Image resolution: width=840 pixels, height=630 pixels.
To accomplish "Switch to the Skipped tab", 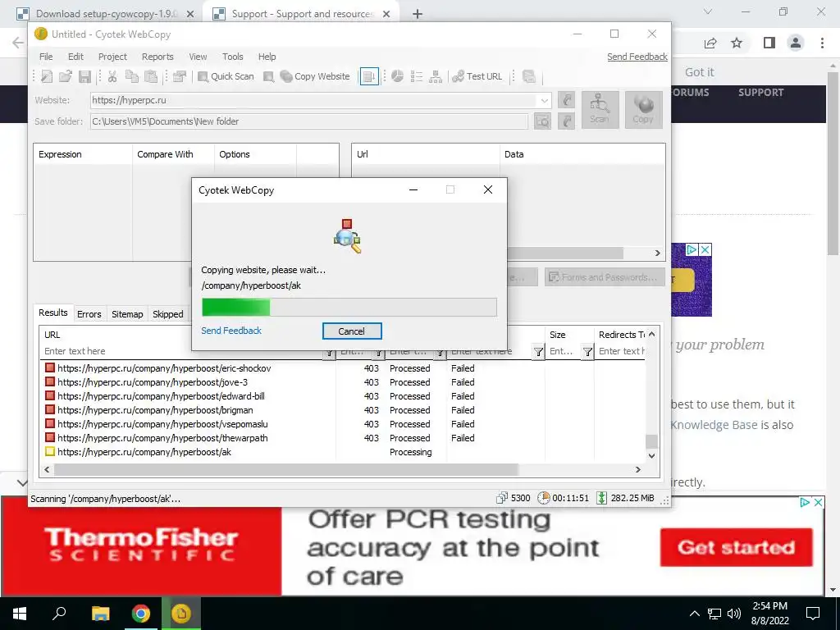I will 167,314.
